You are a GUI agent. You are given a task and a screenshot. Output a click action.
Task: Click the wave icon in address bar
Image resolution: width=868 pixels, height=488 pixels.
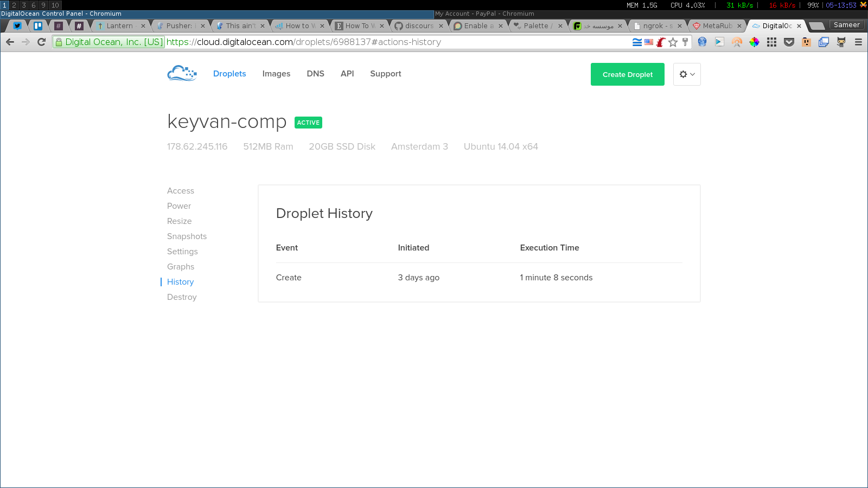point(637,42)
